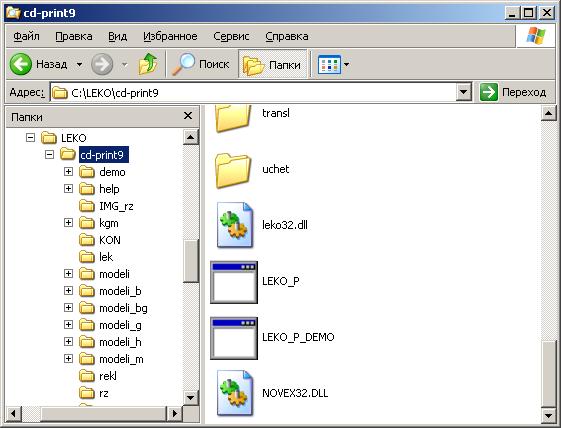Click the Переход go button
Image resolution: width=561 pixels, height=428 pixels.
(513, 92)
